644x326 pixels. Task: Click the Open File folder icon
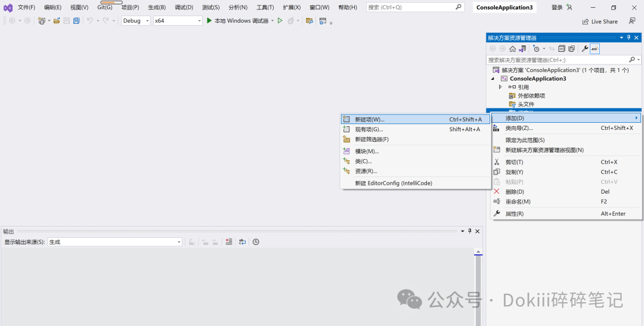(x=57, y=20)
